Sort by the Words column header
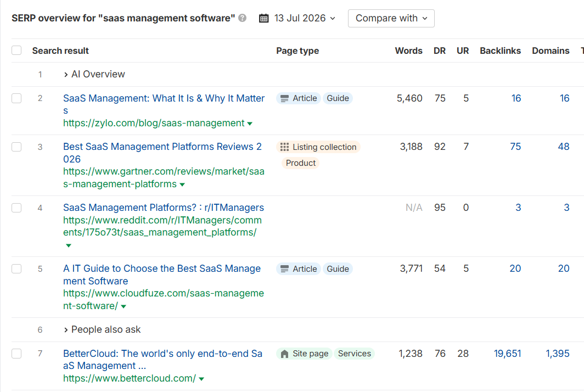584x392 pixels. pos(408,51)
